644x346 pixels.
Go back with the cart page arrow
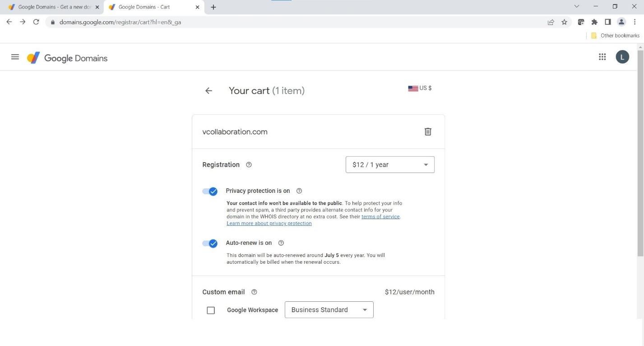point(208,91)
